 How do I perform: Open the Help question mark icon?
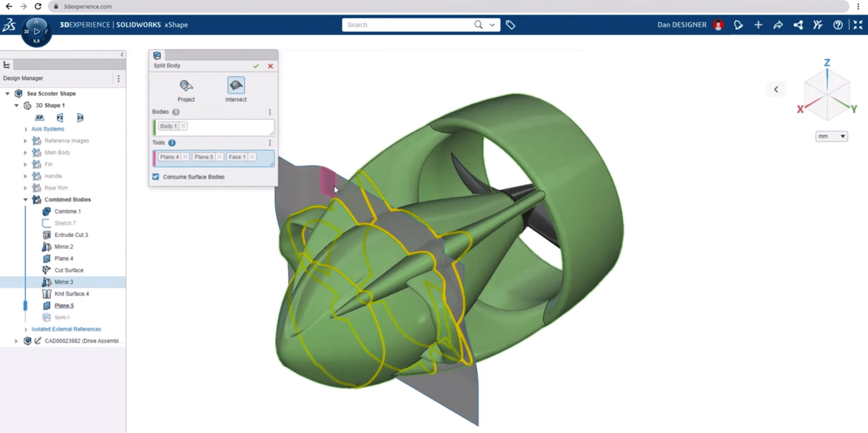point(838,25)
